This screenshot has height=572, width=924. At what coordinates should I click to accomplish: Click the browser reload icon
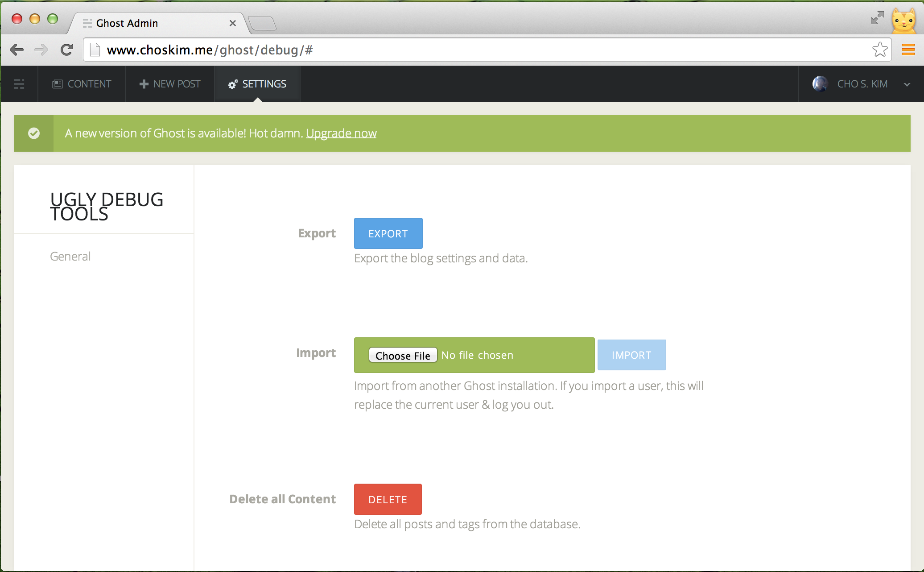(66, 50)
